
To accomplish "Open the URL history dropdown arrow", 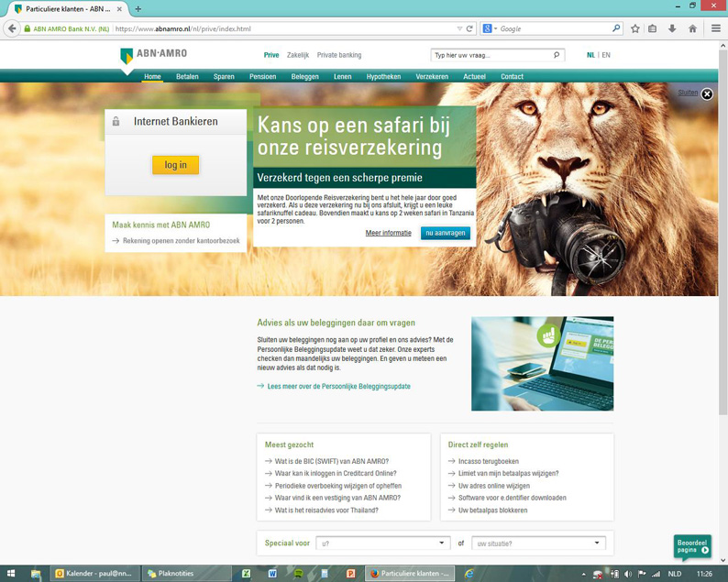I will pos(459,28).
